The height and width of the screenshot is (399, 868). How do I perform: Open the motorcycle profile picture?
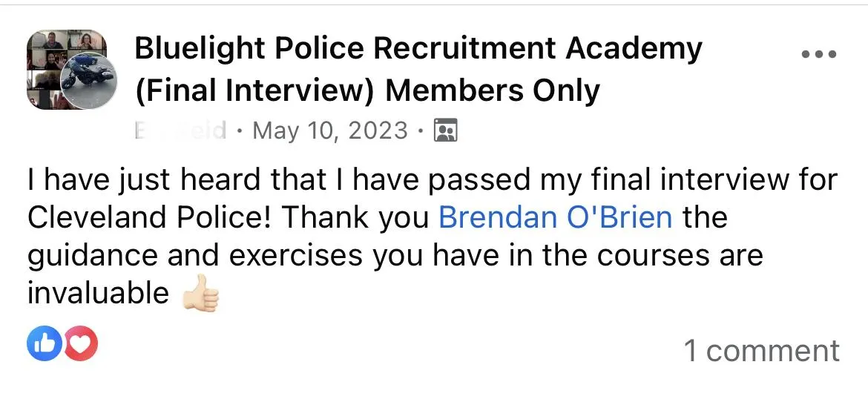click(x=88, y=81)
